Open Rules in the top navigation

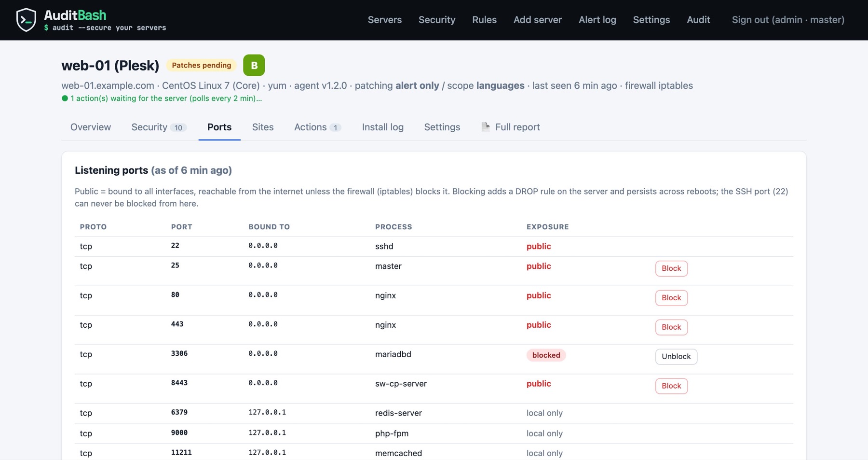click(x=484, y=20)
